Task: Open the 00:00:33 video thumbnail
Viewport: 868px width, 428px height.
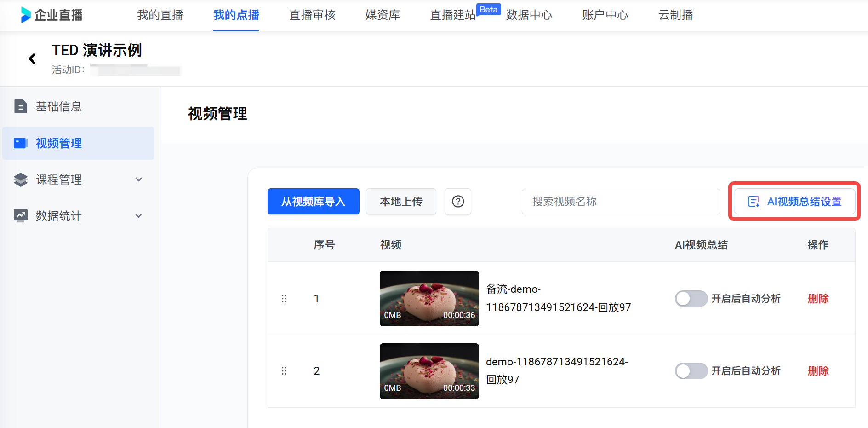Action: [x=429, y=371]
